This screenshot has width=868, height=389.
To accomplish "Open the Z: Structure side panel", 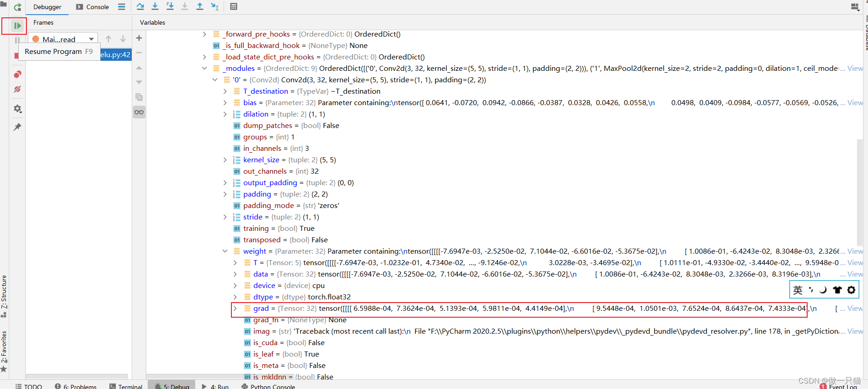I will click(4, 296).
